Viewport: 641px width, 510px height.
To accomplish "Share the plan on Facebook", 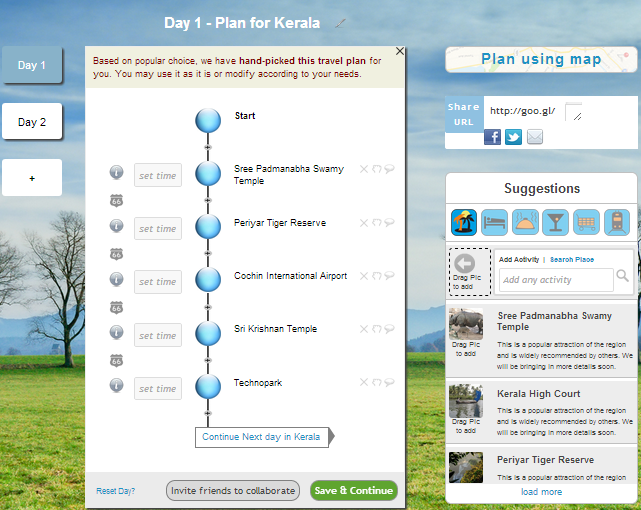I will point(492,137).
